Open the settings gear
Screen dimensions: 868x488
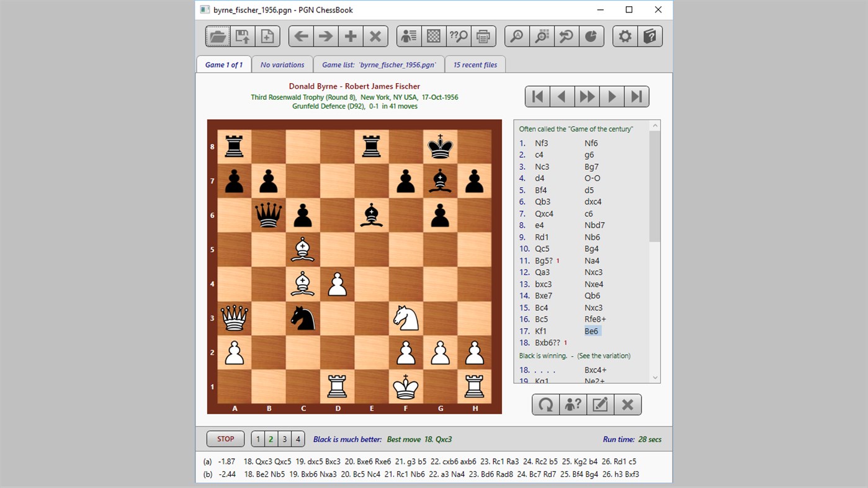point(624,36)
